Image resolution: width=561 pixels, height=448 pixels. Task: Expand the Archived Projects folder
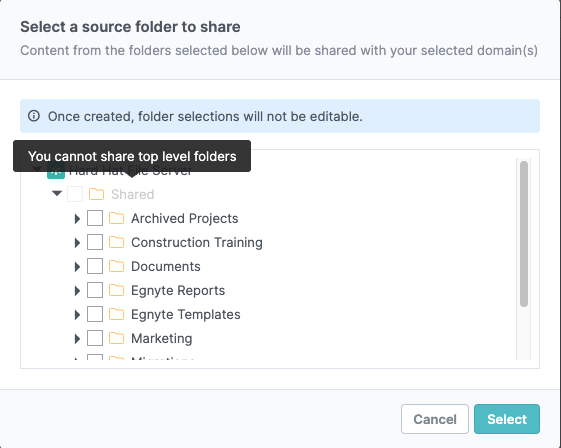click(x=77, y=219)
